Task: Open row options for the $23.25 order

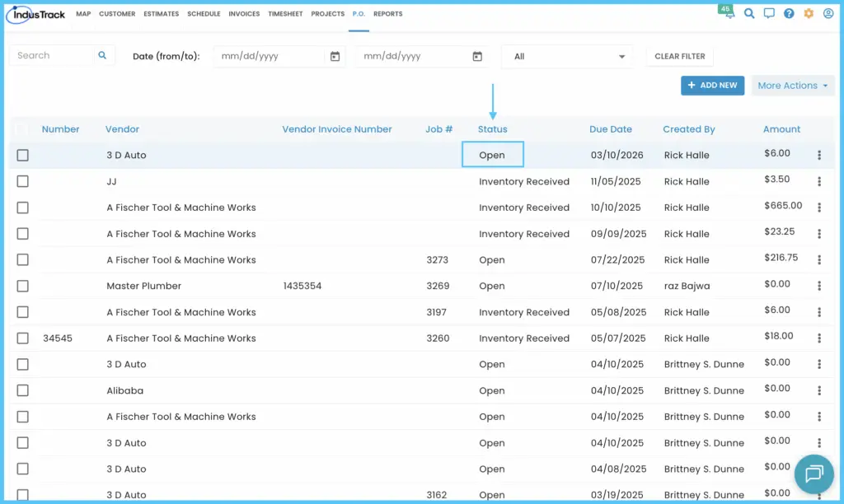Action: (x=819, y=234)
